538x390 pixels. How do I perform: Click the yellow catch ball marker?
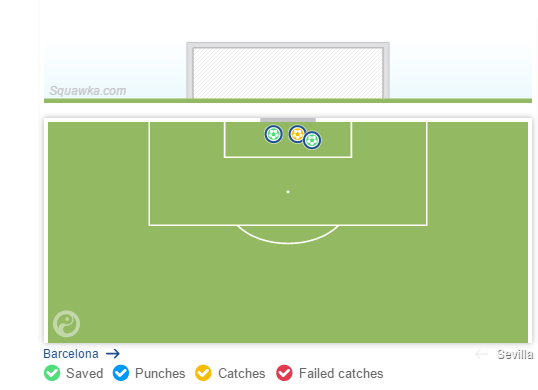[297, 134]
